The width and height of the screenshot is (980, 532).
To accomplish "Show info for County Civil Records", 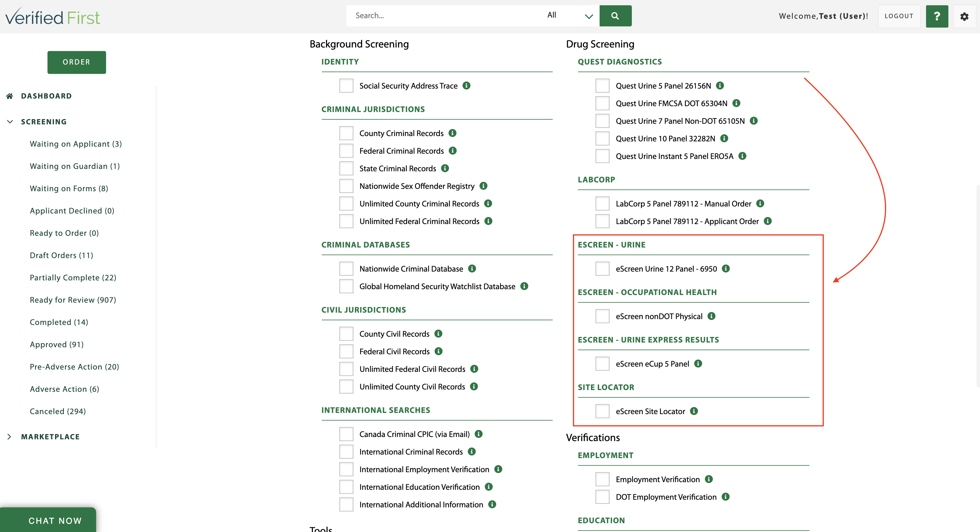I will (x=438, y=334).
